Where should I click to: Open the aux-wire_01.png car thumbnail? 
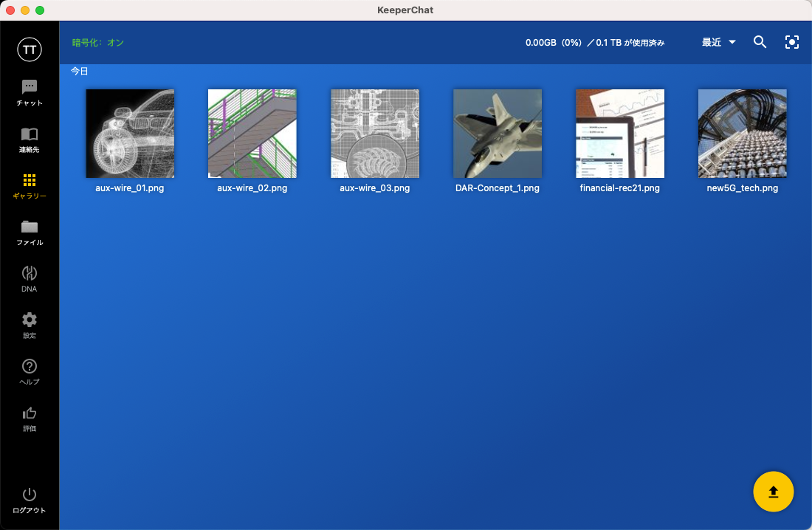tap(130, 134)
